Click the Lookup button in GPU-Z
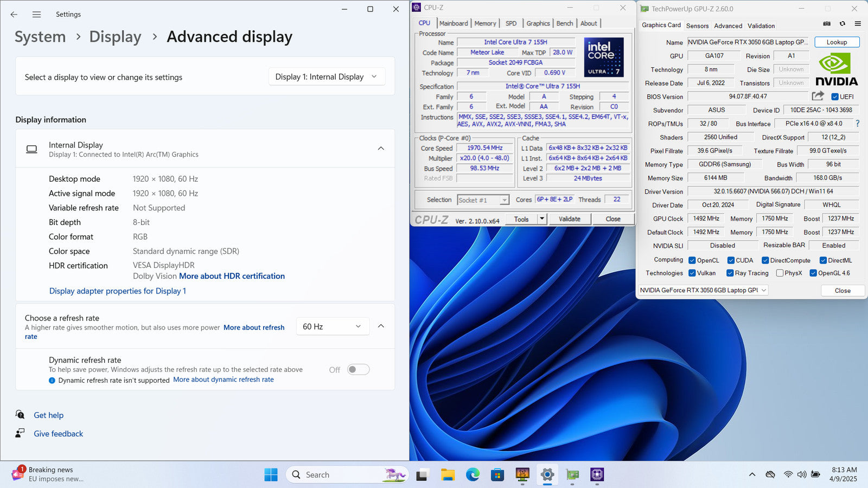Screen dimensions: 868x488 coord(837,42)
